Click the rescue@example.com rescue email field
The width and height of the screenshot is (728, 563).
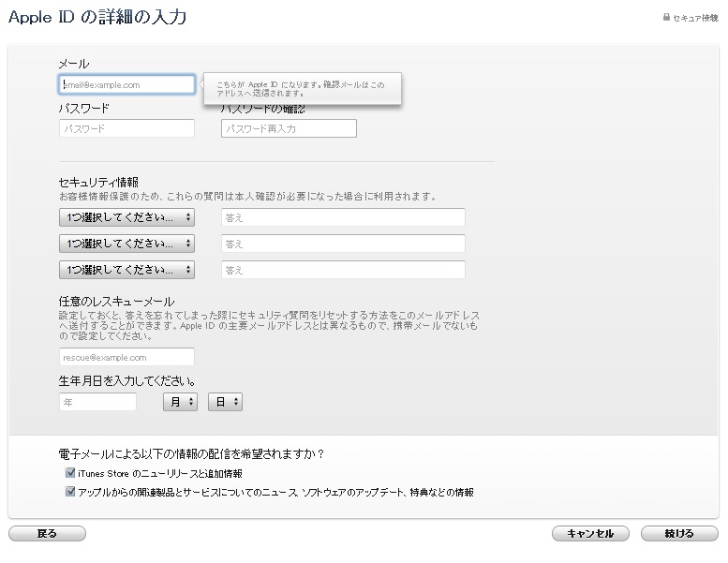(x=126, y=357)
